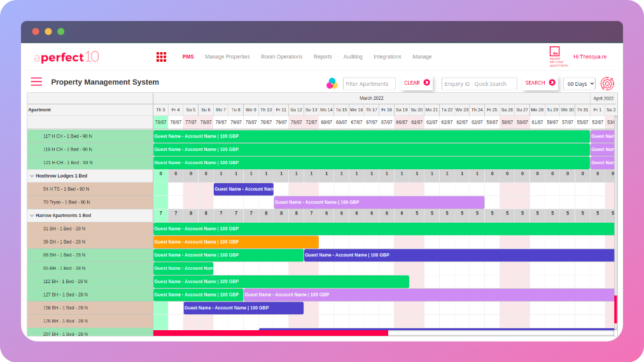Click the horizontal scrollbar at the bottom

click(x=270, y=333)
